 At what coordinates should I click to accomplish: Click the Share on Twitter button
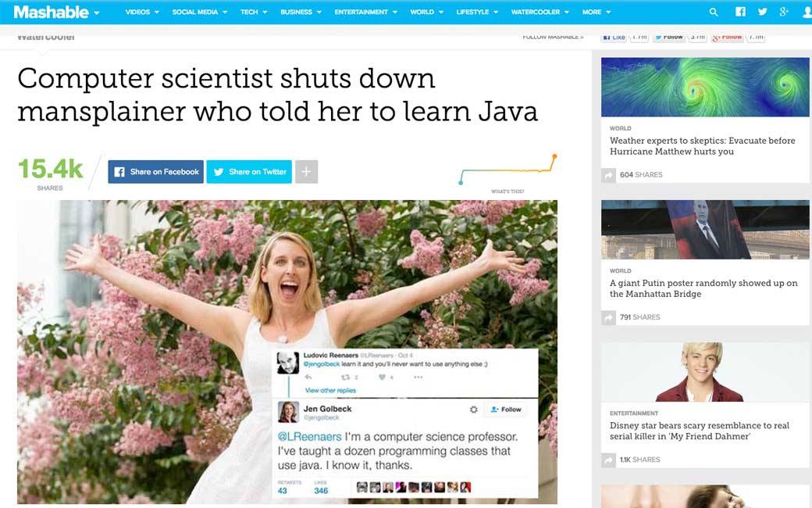coord(249,172)
